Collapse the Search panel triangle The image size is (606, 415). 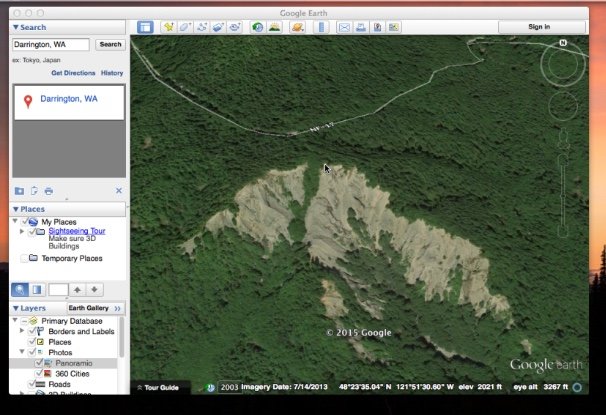(15, 27)
